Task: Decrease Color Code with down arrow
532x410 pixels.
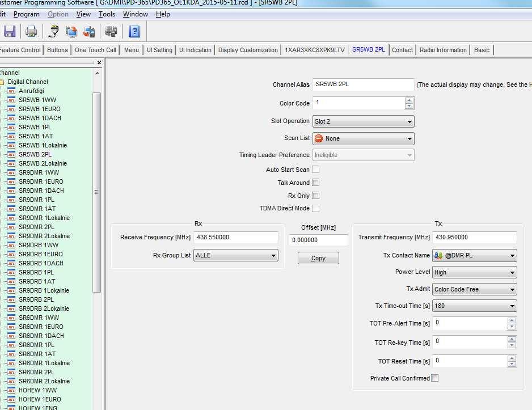Action: pos(409,106)
